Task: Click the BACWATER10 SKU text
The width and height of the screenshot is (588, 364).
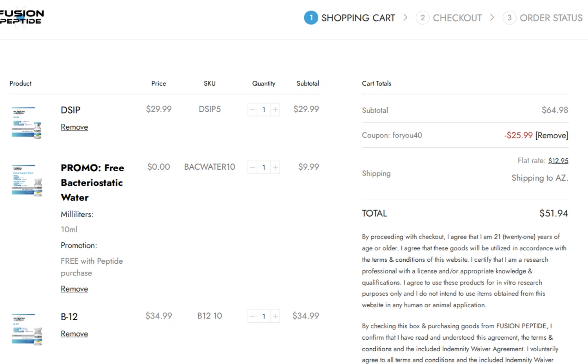Action: point(210,167)
